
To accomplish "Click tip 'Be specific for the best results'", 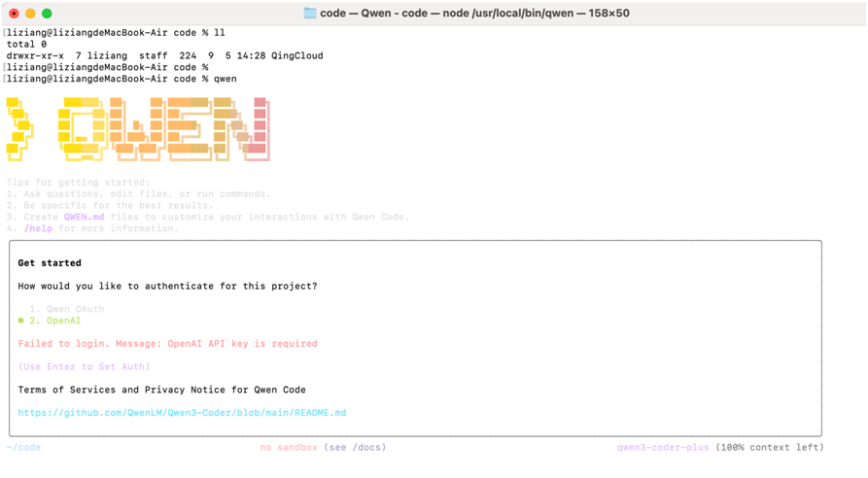I will (x=110, y=205).
